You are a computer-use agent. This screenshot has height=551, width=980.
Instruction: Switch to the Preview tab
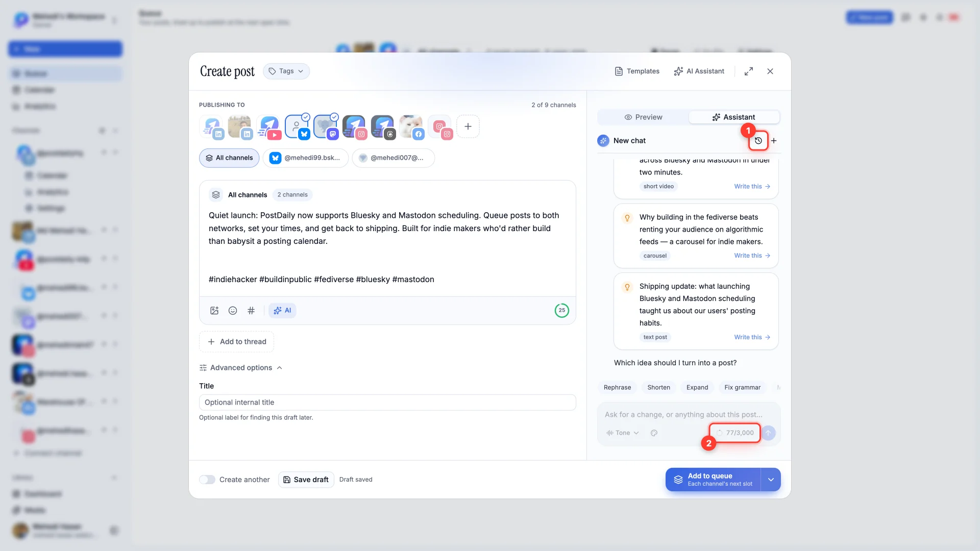click(x=643, y=117)
